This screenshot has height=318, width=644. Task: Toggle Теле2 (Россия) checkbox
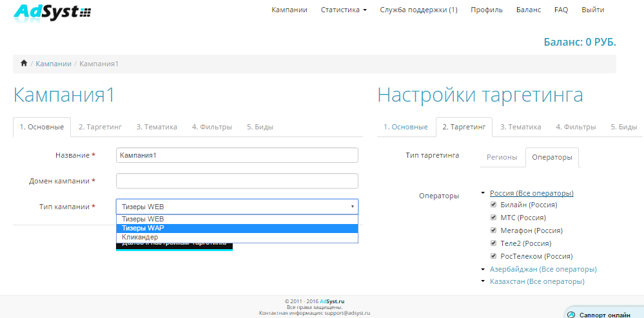(x=494, y=243)
